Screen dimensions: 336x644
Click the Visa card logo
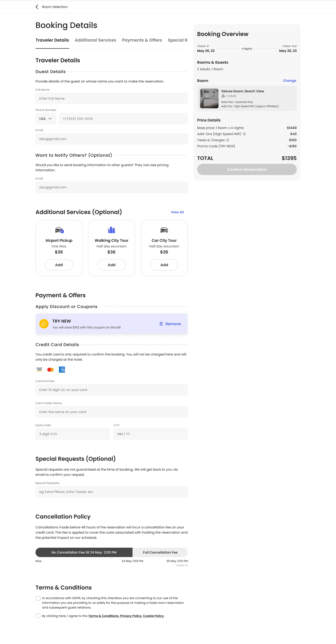(39, 370)
